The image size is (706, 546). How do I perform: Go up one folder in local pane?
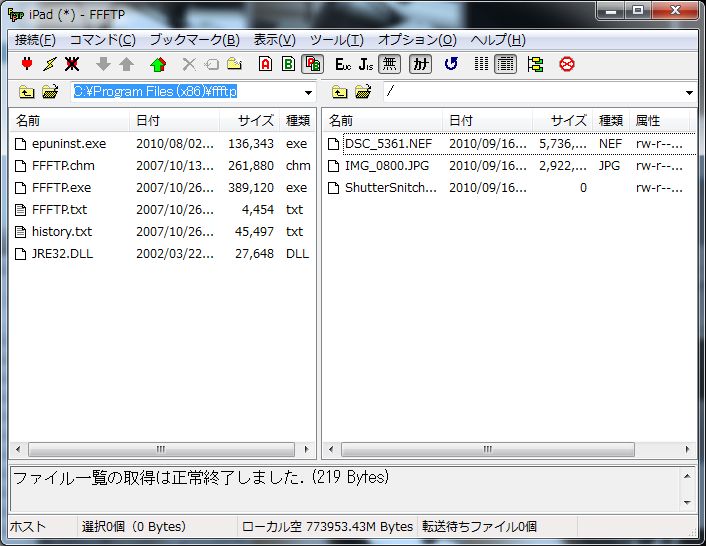pyautogui.click(x=27, y=92)
